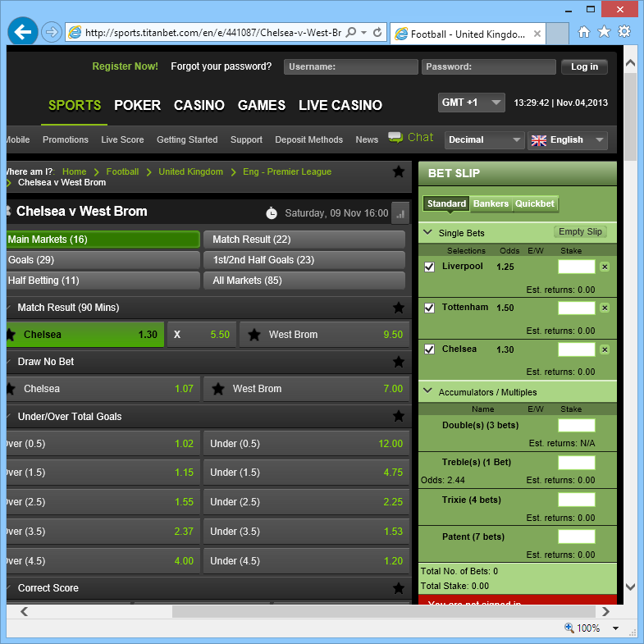Screen dimensions: 644x644
Task: Uncheck the Liverpool bet slip checkbox
Action: pos(429,267)
